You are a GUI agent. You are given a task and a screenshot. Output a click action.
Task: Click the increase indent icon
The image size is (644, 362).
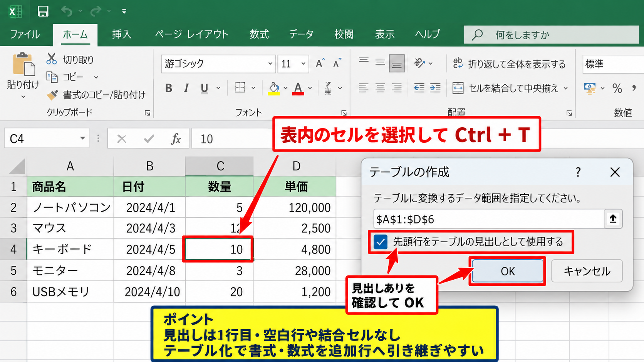tap(435, 88)
